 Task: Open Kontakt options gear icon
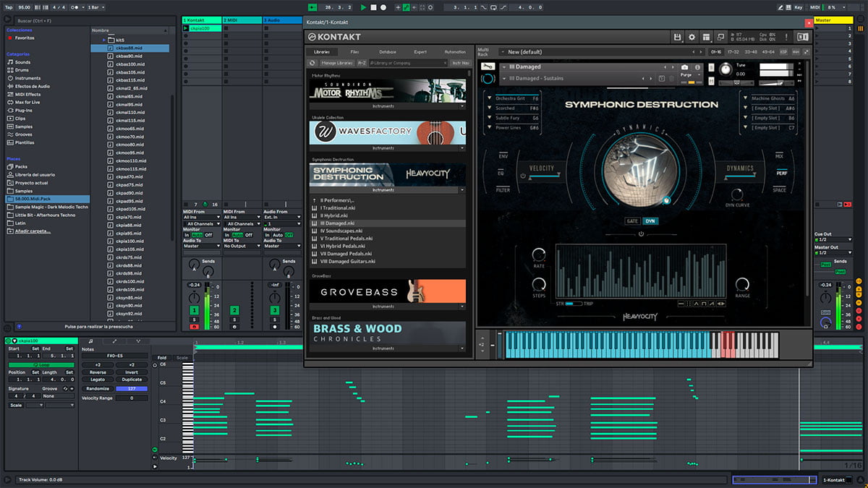(692, 37)
